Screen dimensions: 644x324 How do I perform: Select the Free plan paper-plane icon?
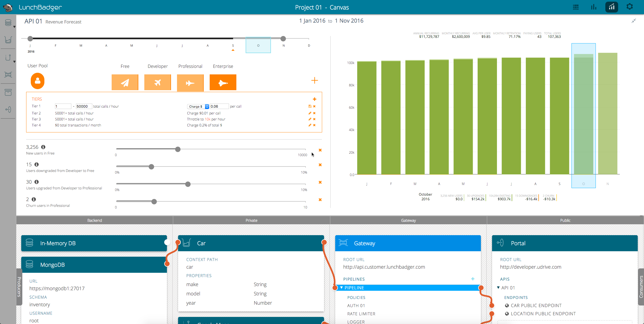[125, 82]
